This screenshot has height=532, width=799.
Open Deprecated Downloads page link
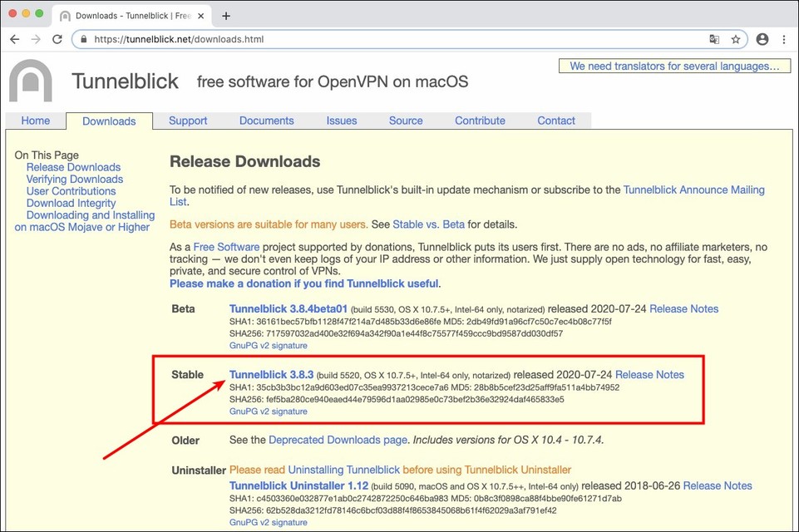click(338, 440)
